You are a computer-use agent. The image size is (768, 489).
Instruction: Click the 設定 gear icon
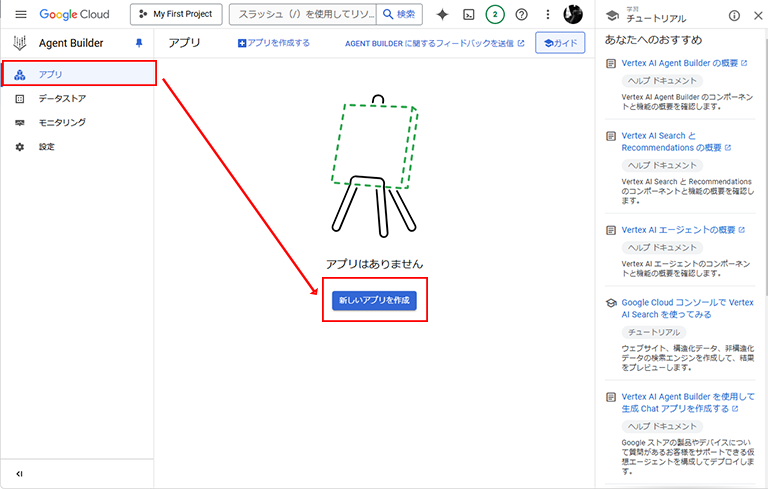[x=20, y=147]
